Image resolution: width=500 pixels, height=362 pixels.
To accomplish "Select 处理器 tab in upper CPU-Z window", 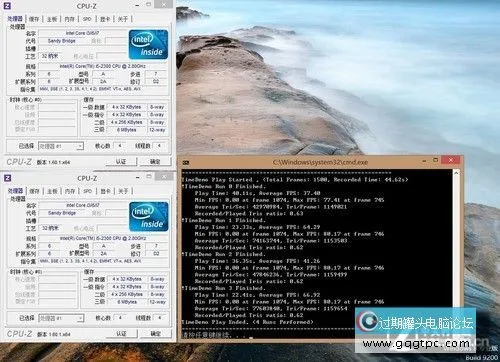I will 15,19.
